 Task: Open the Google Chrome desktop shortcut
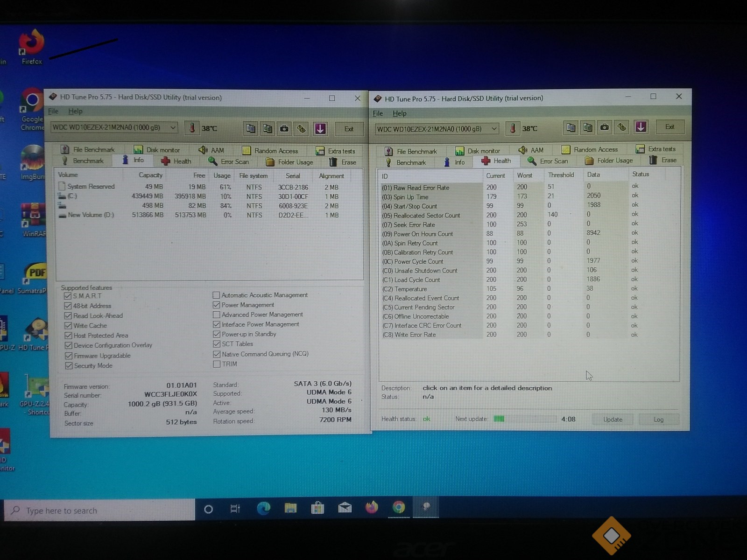click(x=32, y=110)
